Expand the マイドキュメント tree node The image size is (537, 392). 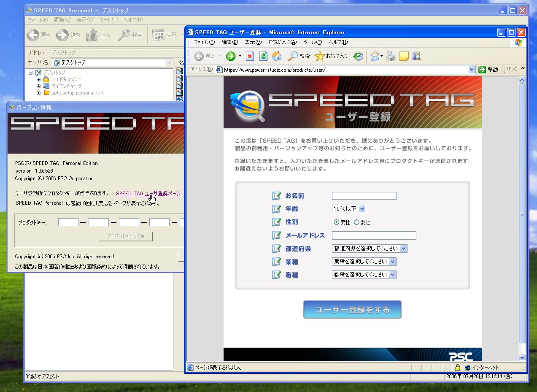[x=38, y=79]
